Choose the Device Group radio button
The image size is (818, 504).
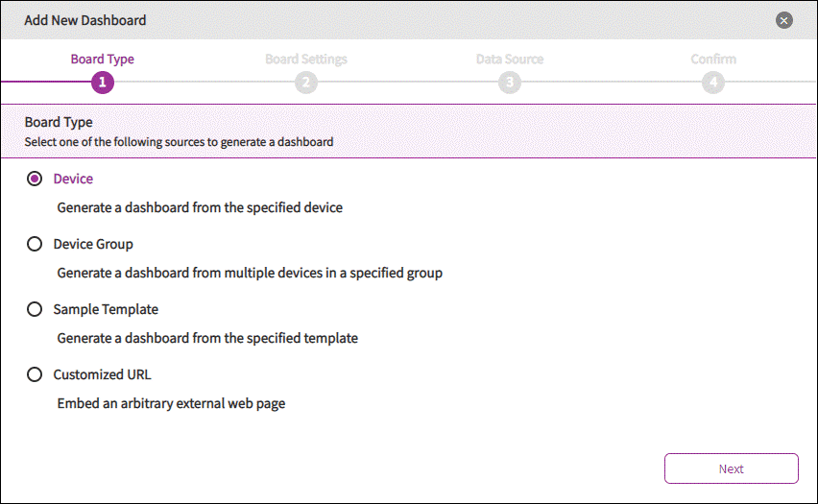(35, 244)
